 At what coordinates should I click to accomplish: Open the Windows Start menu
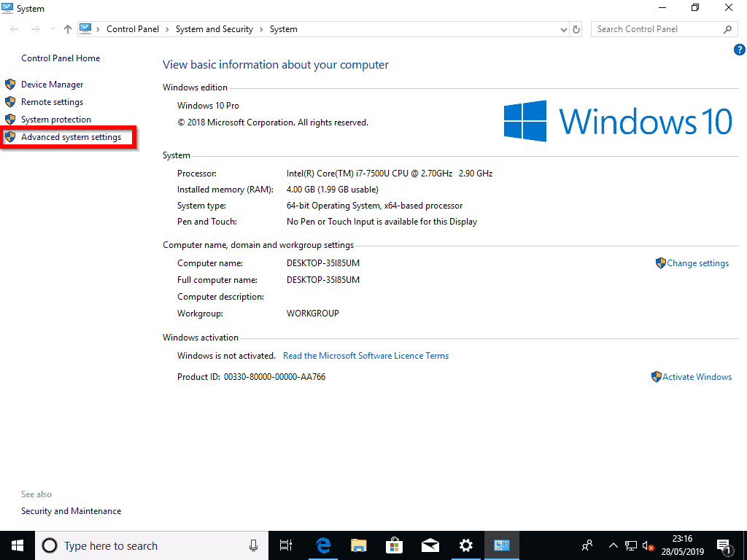pyautogui.click(x=18, y=545)
